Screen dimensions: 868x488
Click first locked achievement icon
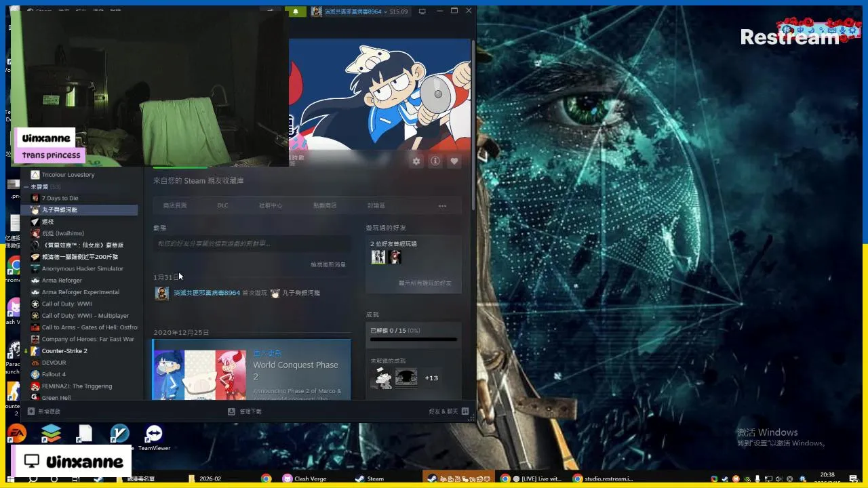(x=381, y=378)
